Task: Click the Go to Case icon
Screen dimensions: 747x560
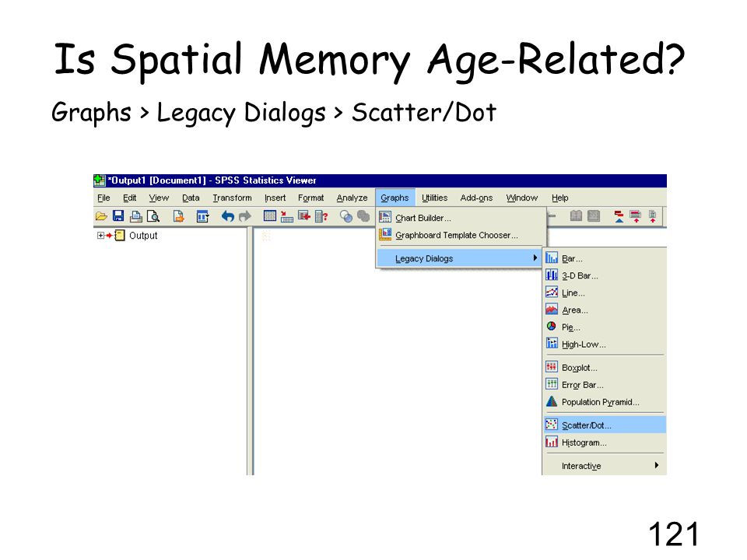Action: click(287, 217)
